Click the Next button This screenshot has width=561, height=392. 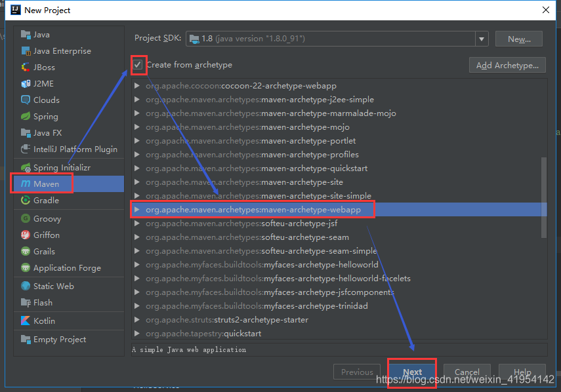pyautogui.click(x=412, y=372)
